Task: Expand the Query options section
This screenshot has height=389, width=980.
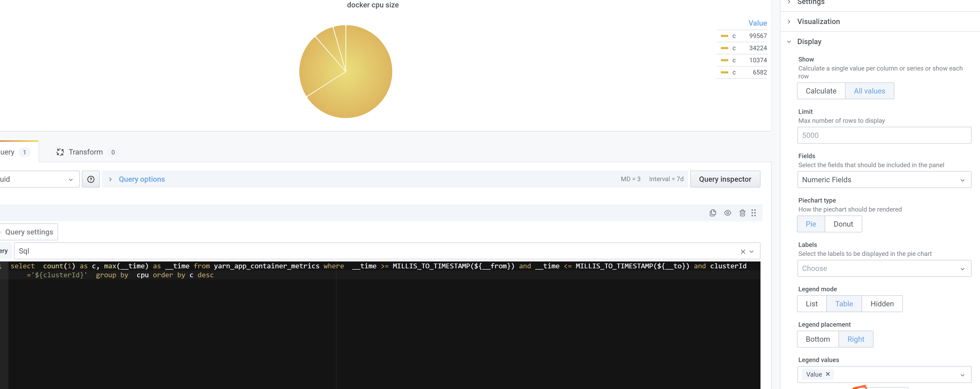Action: tap(142, 179)
